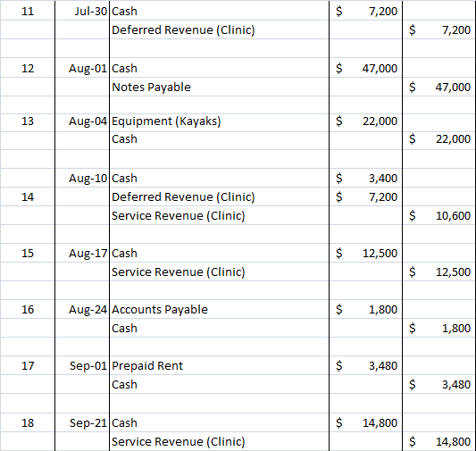
Task: Click the Aug-10 date cell
Action: coord(82,178)
